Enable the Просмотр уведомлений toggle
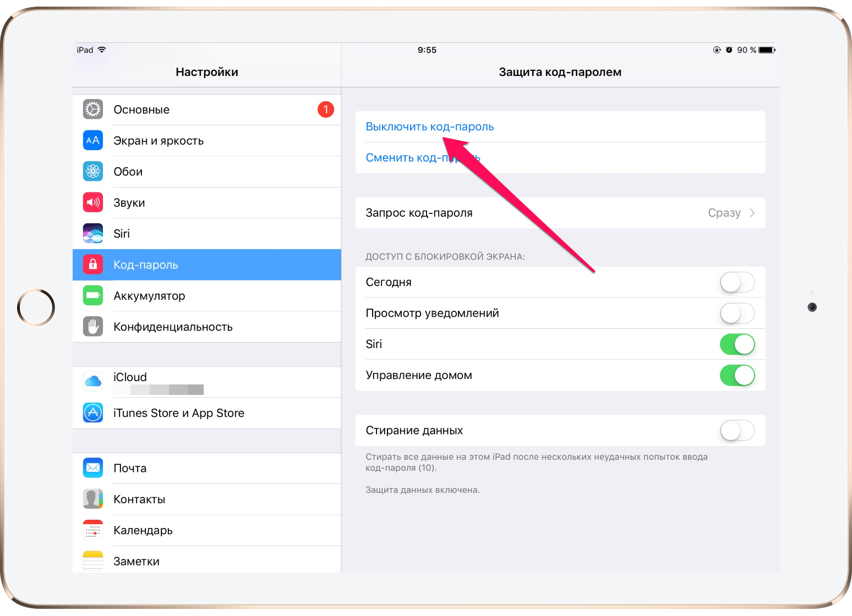The height and width of the screenshot is (616, 852). [738, 313]
